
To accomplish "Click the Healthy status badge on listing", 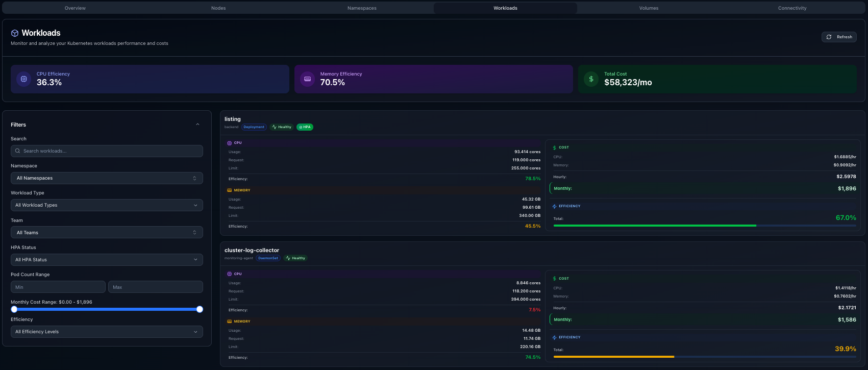I will point(282,127).
